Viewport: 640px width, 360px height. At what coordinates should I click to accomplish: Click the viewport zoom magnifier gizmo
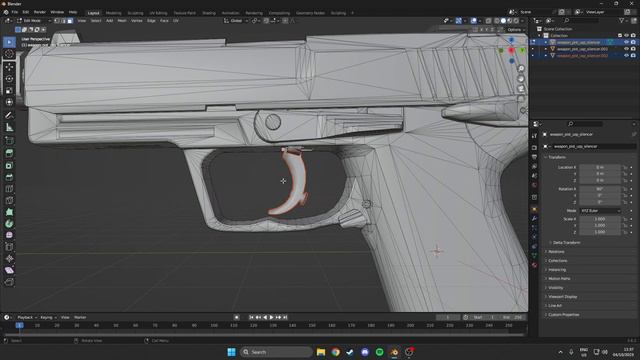point(521,68)
